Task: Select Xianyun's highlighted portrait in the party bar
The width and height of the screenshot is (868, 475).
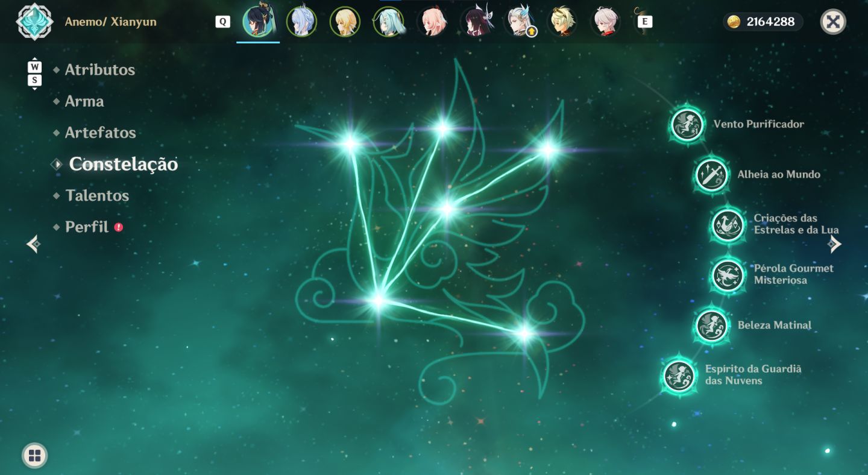Action: click(258, 22)
